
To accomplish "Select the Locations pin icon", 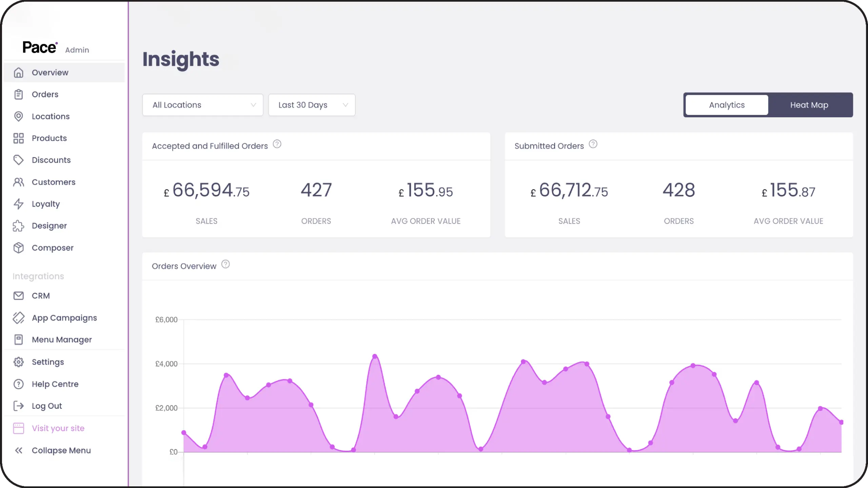I will pos(19,116).
